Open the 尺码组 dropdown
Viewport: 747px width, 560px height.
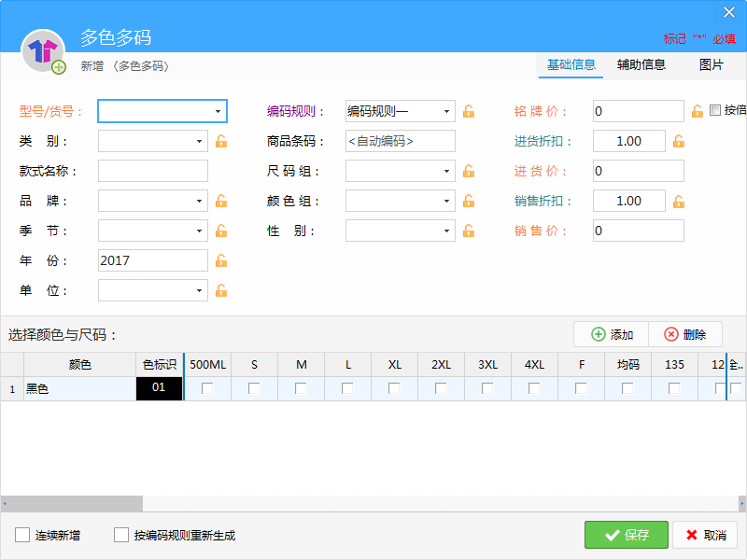[x=446, y=171]
